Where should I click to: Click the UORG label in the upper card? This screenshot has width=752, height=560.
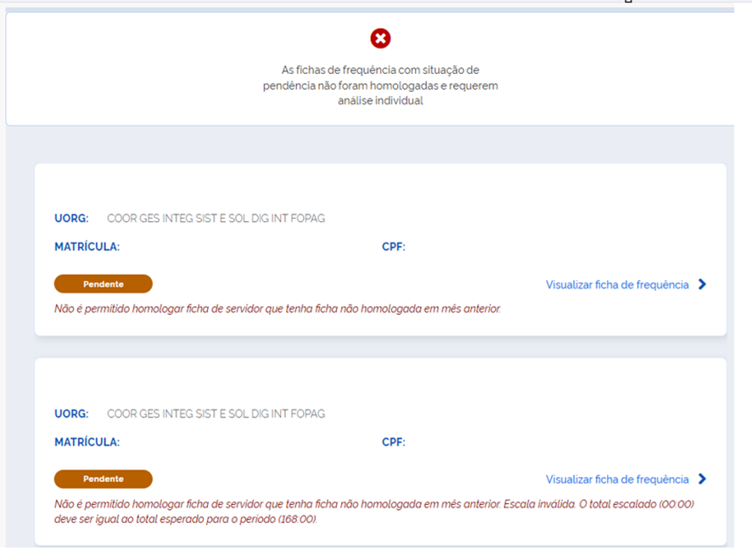point(71,218)
